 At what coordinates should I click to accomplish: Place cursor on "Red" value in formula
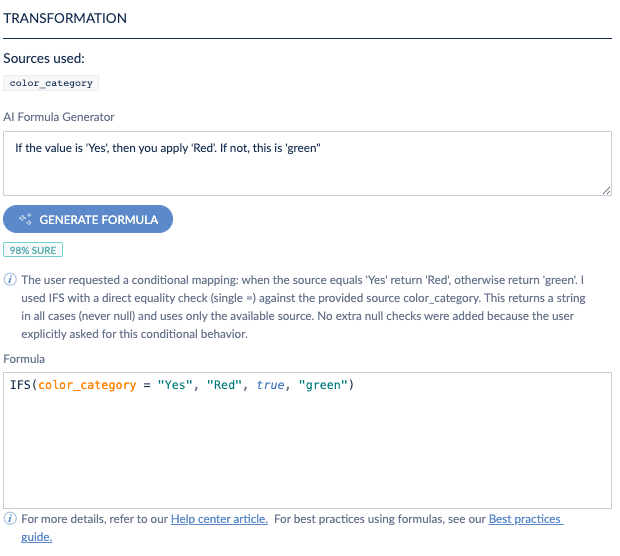pyautogui.click(x=226, y=386)
